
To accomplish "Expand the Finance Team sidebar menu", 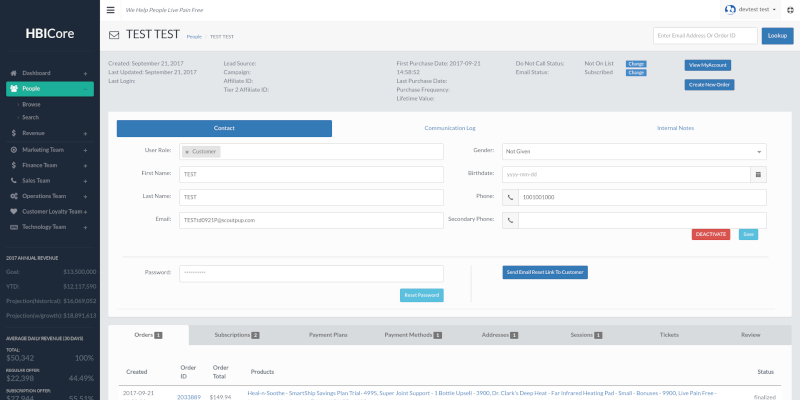I will [85, 165].
